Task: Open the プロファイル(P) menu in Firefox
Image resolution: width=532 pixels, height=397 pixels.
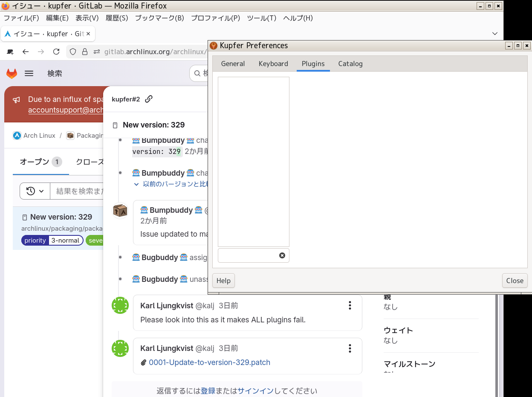Action: [216, 18]
